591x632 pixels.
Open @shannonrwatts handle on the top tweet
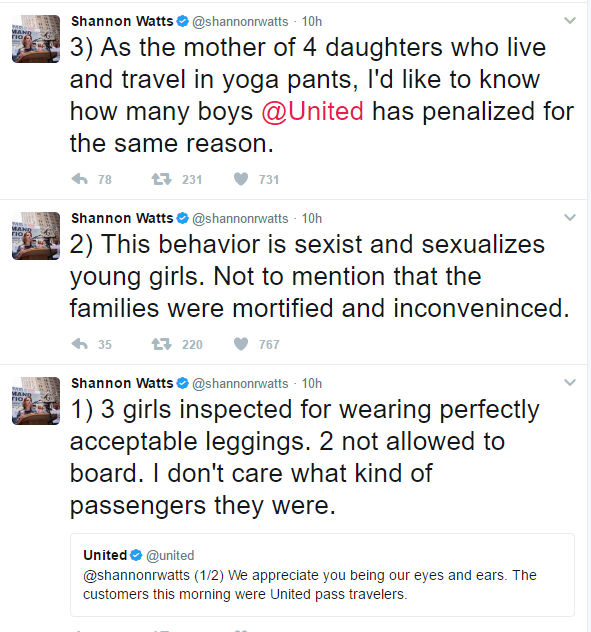(x=240, y=21)
